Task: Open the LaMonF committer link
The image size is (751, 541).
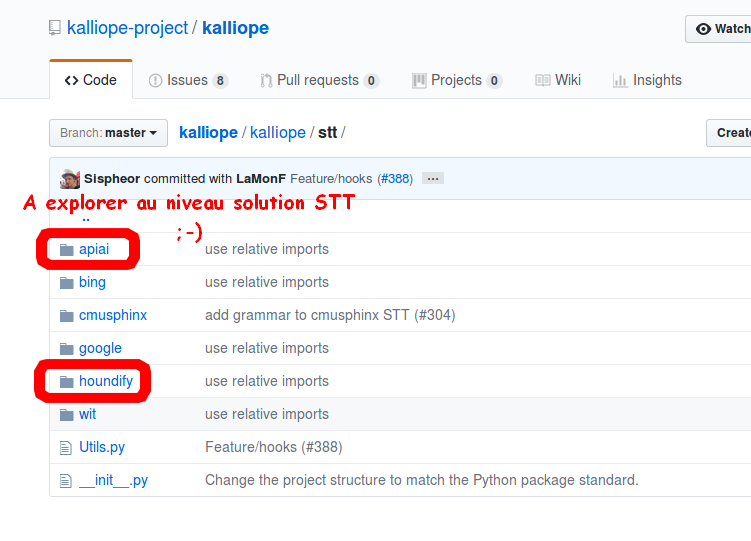Action: (261, 179)
